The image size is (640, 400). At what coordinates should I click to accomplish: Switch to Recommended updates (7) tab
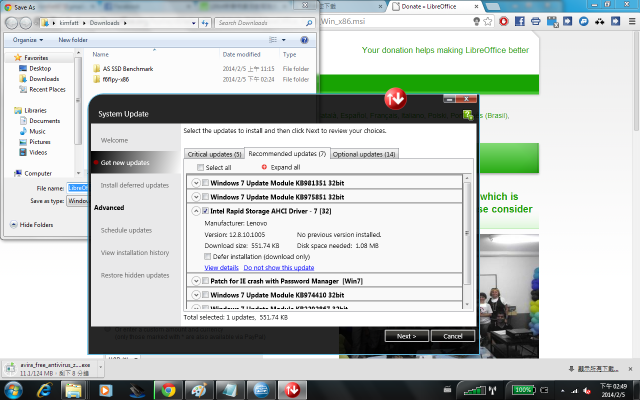pyautogui.click(x=287, y=153)
